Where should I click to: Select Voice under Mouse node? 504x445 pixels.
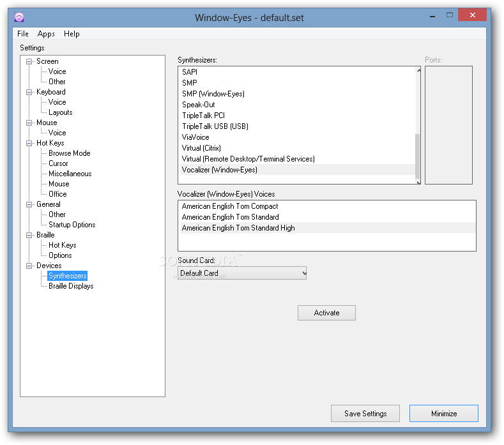coord(57,133)
